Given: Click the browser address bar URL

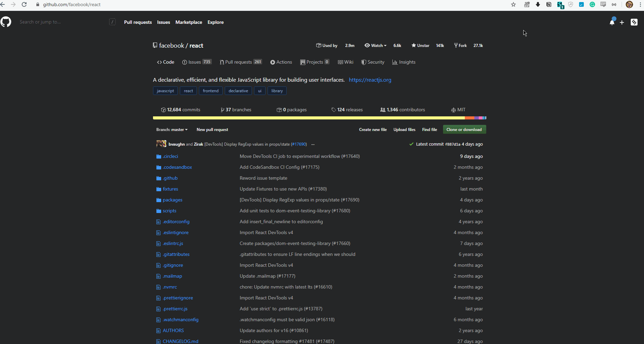Looking at the screenshot, I should 72,5.
